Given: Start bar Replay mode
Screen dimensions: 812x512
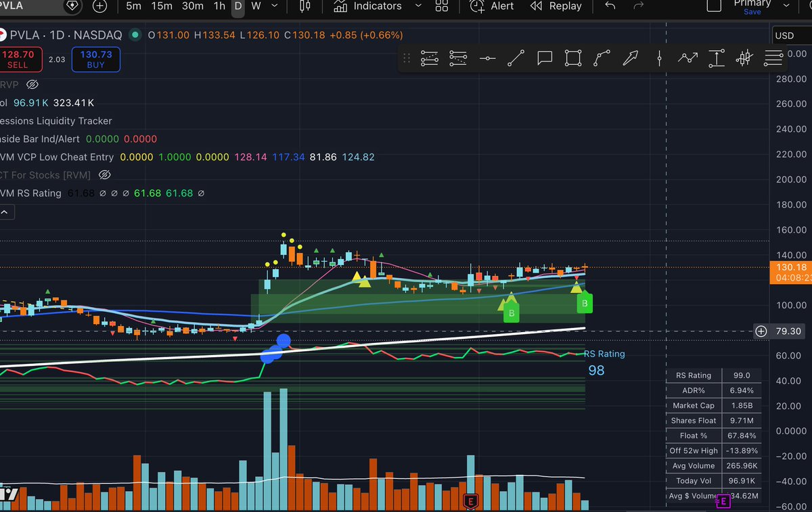Looking at the screenshot, I should coord(556,6).
